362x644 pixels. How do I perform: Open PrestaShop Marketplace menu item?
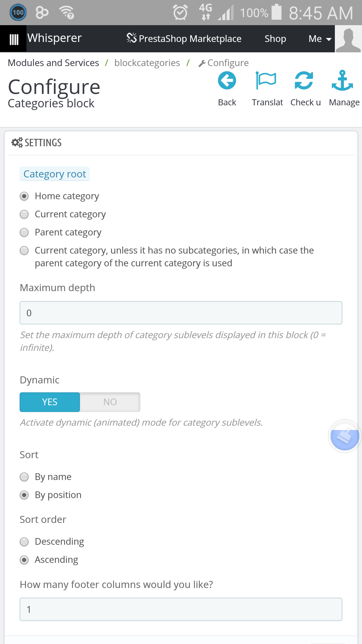pos(184,39)
